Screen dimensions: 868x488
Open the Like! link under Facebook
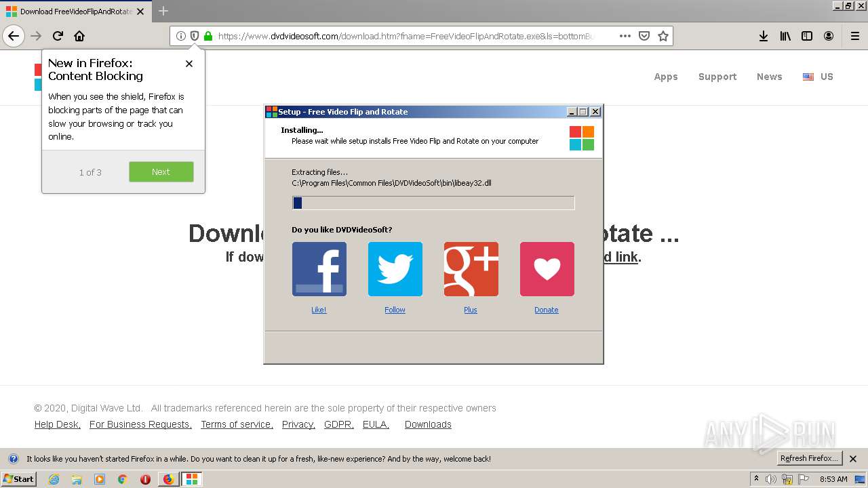click(319, 310)
